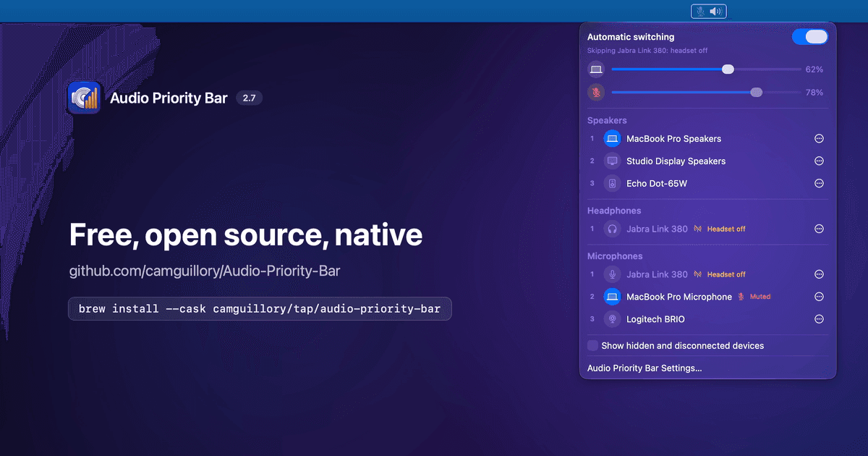Click the Jabra Link 380 headphones icon

tap(612, 229)
